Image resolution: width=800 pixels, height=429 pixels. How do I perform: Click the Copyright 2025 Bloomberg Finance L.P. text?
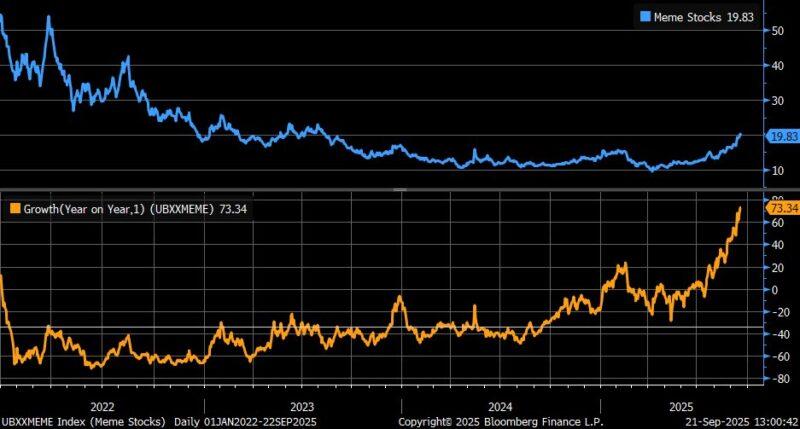point(509,420)
